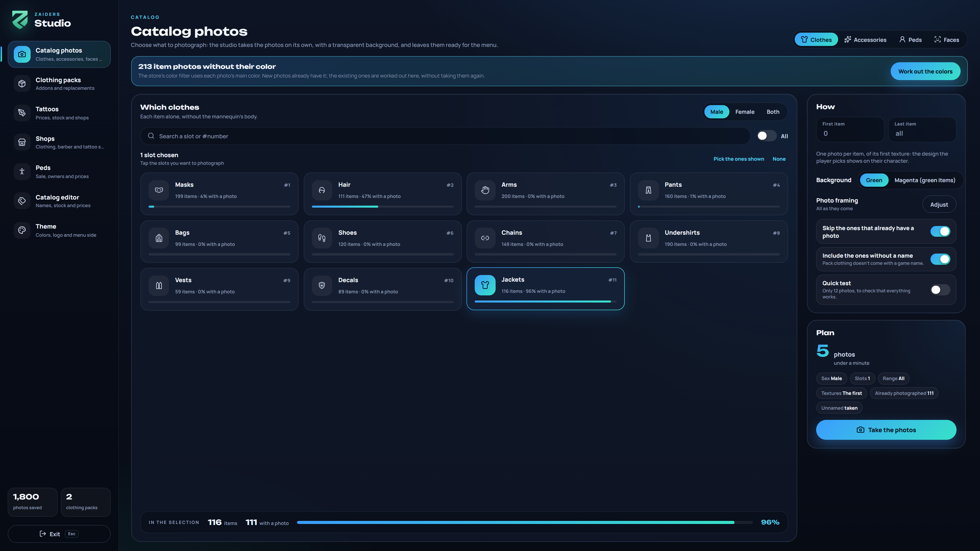The height and width of the screenshot is (551, 980).
Task: Open Clothing packs box icon
Action: coord(22,83)
